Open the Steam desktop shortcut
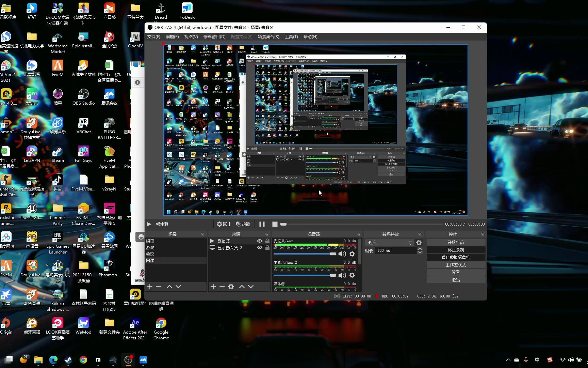The image size is (588, 368). point(58,154)
